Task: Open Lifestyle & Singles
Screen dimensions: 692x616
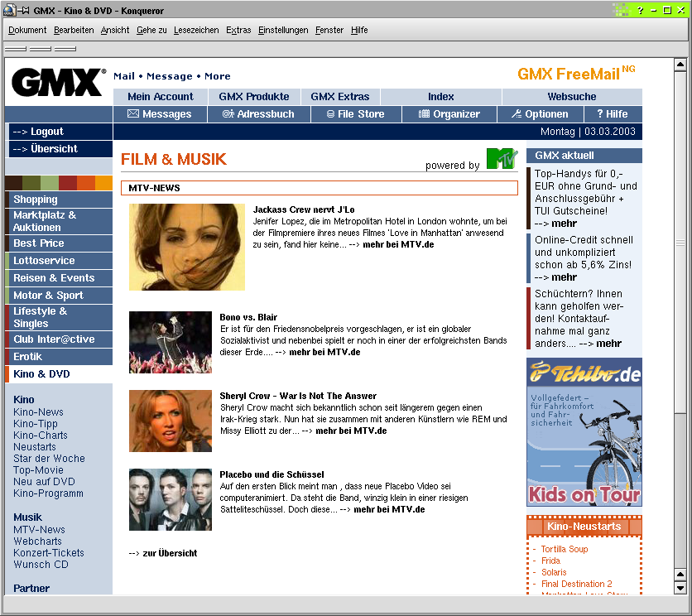Action: tap(59, 317)
